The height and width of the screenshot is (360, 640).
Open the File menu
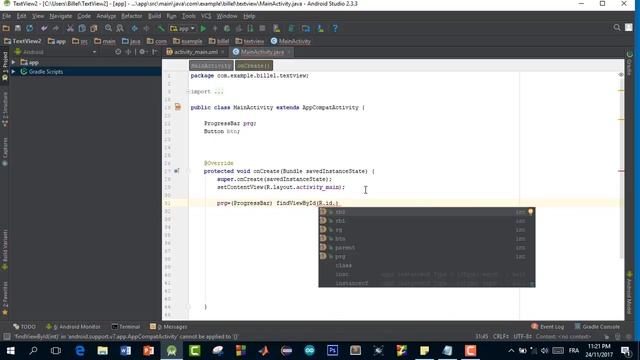[7, 16]
